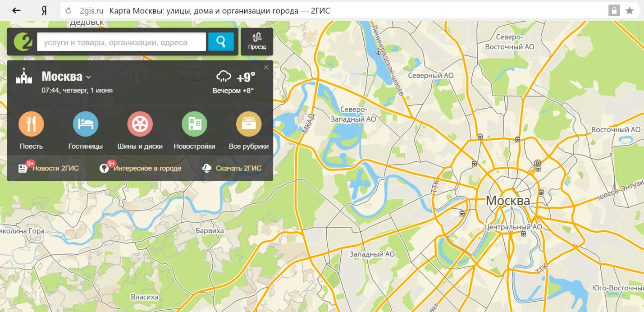Expand the Москва city selector chevron
This screenshot has width=644, height=312.
coord(88,77)
